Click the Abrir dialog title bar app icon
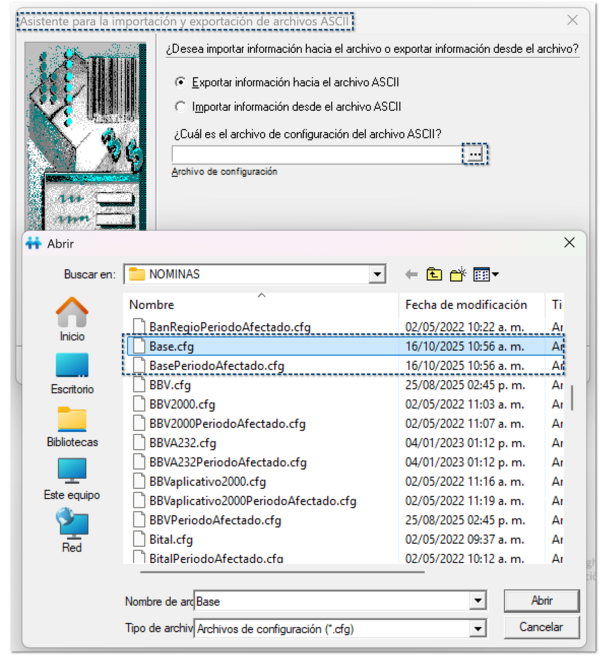Viewport: 600px width, 656px height. [33, 243]
